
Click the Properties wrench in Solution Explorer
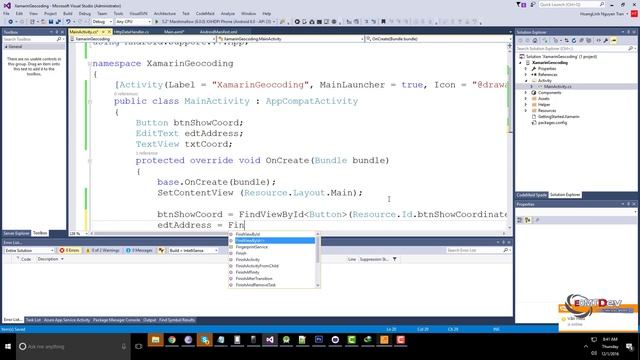click(606, 40)
